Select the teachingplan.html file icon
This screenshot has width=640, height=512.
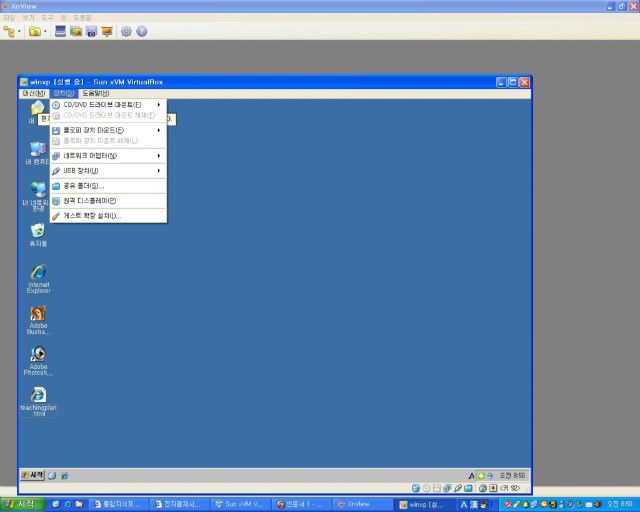click(x=38, y=402)
